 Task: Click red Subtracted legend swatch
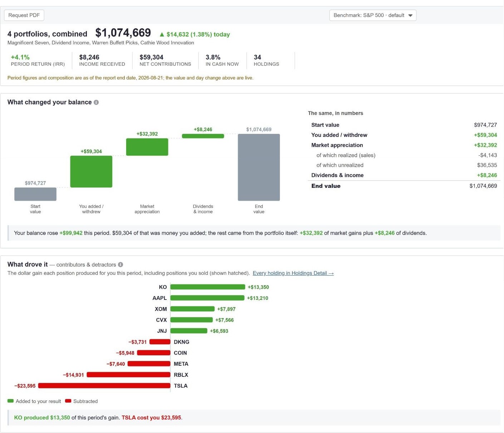tap(68, 401)
